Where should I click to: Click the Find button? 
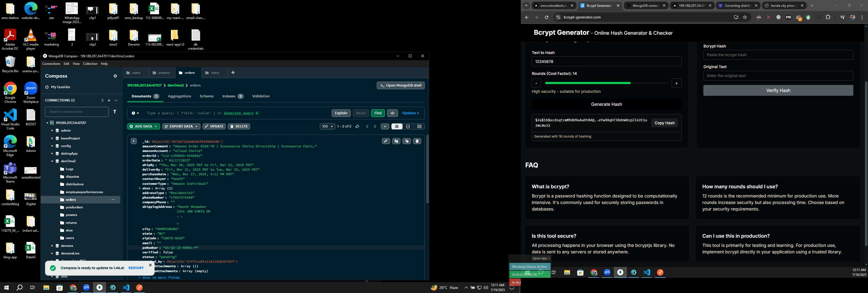[378, 113]
